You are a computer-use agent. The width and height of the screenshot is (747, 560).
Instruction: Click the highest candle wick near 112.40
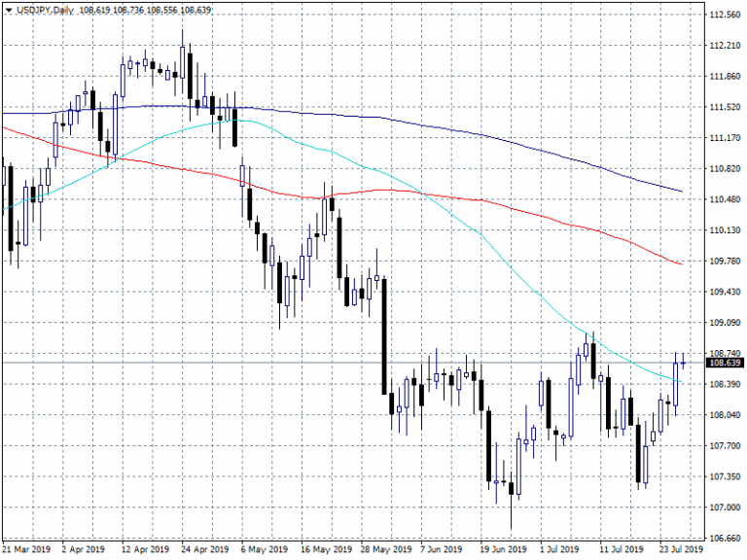pyautogui.click(x=183, y=37)
